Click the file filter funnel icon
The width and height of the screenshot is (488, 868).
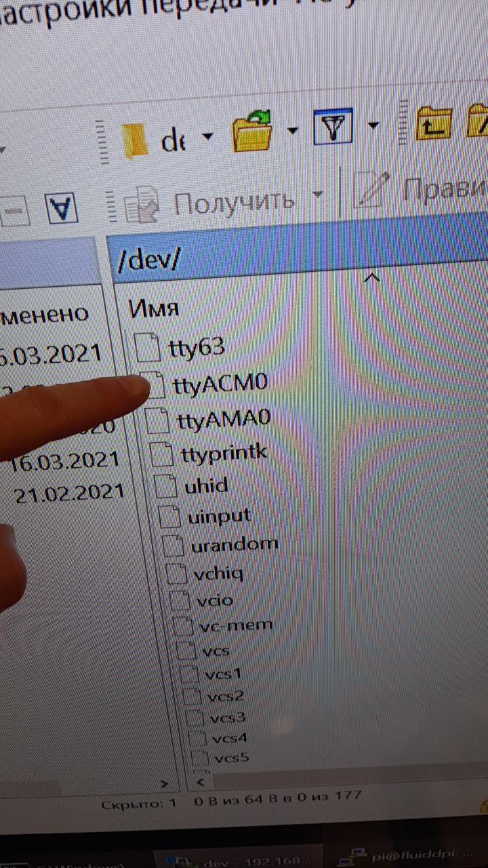coord(333,127)
